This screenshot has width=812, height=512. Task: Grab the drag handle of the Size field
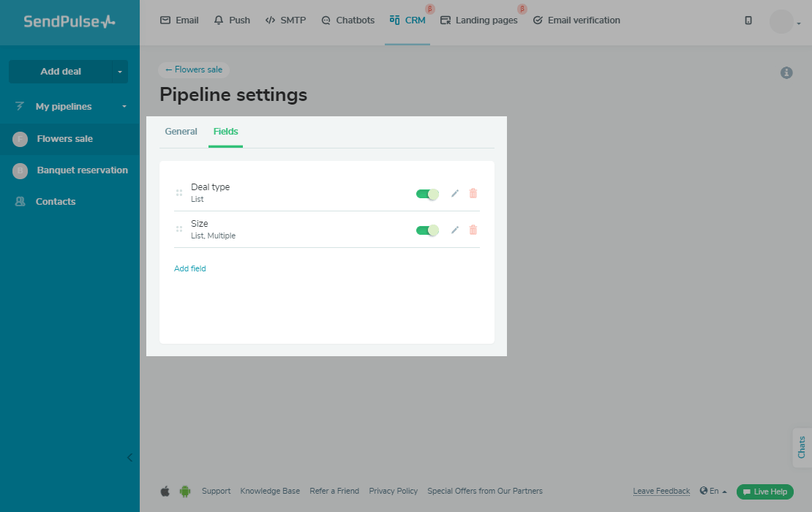click(x=179, y=229)
